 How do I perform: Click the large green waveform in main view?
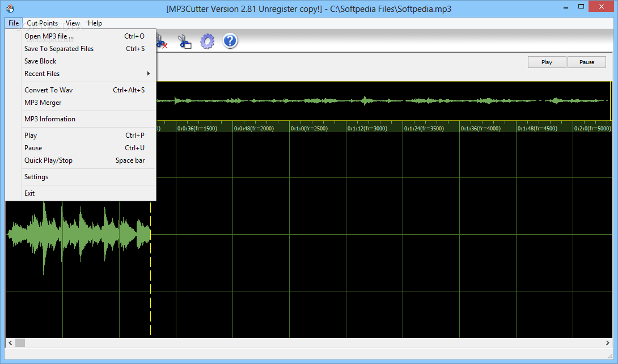79,234
